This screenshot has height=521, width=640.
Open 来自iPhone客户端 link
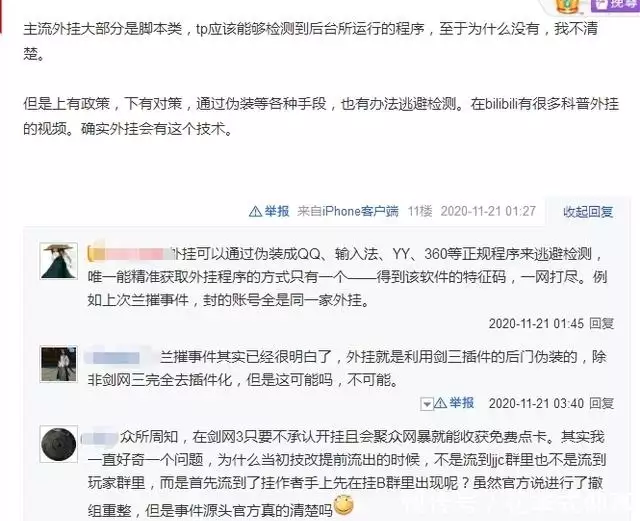[348, 211]
